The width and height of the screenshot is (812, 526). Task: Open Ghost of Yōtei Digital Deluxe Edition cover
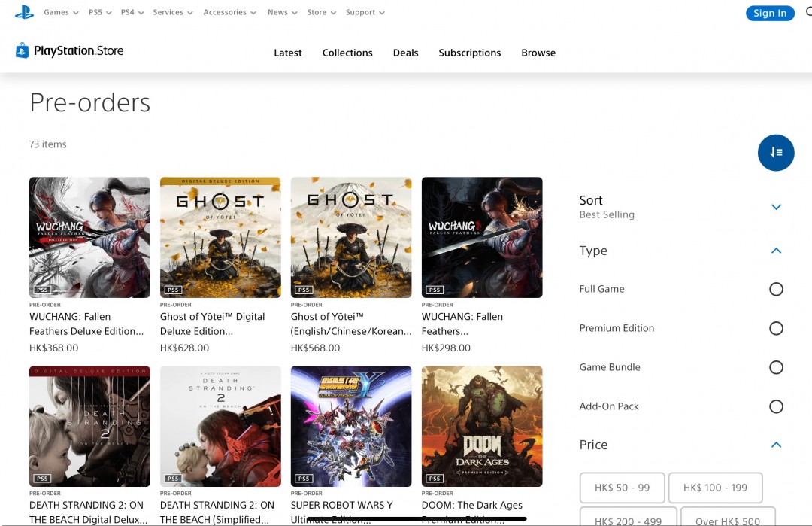(220, 237)
